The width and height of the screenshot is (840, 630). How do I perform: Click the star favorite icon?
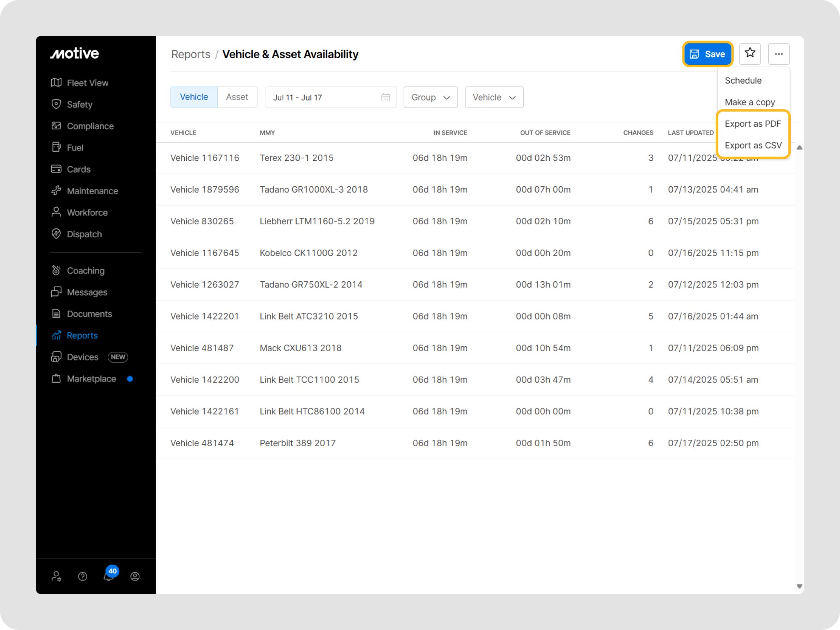(x=750, y=53)
